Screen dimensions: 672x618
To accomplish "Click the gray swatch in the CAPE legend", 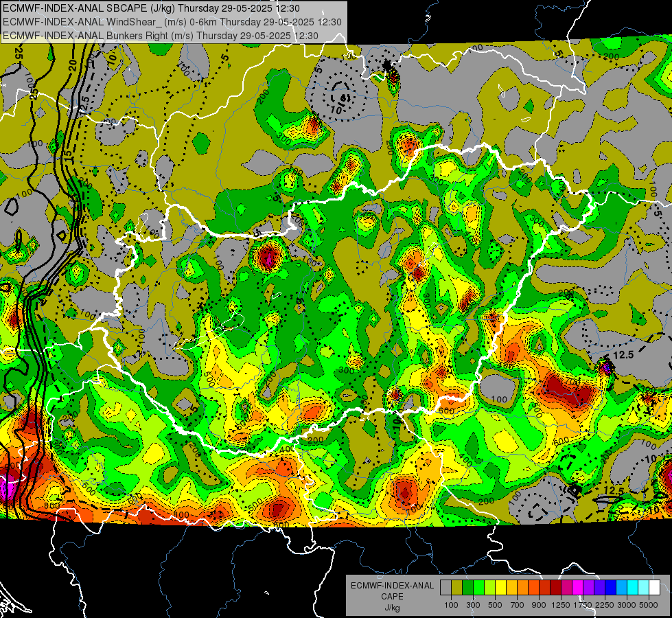I will click(445, 588).
